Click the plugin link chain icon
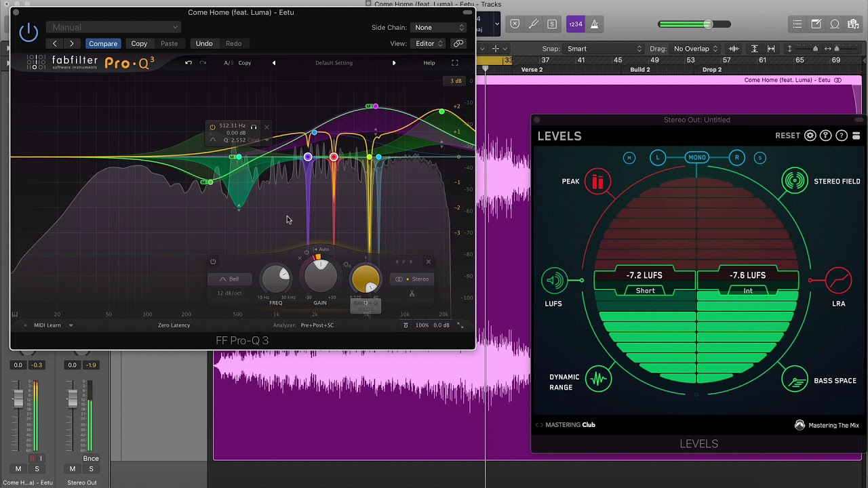Image resolution: width=868 pixels, height=488 pixels. click(x=459, y=43)
